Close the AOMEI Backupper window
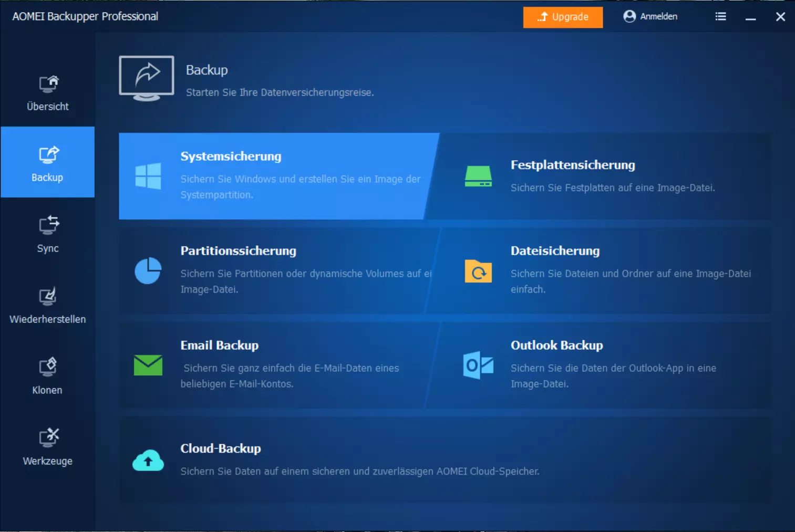 [780, 17]
